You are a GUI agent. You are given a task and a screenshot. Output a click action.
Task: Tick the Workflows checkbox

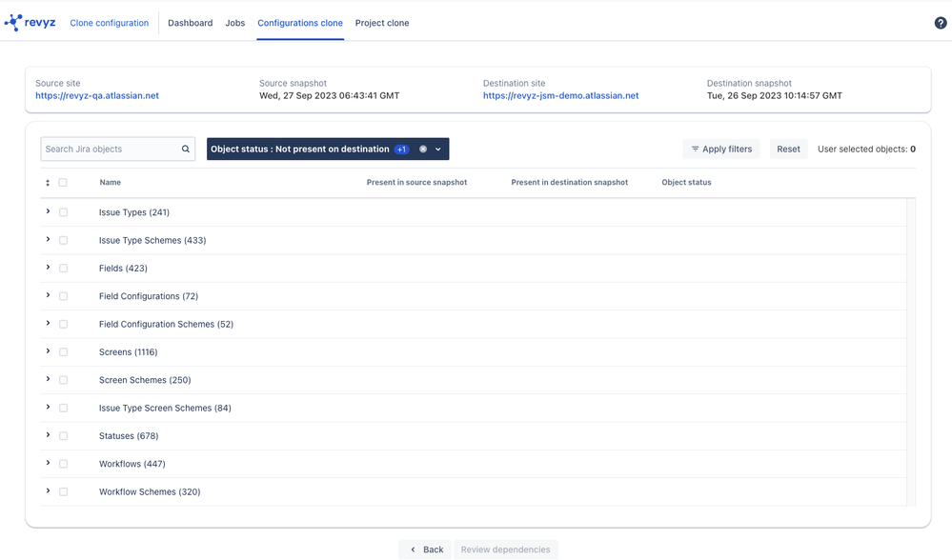[63, 464]
